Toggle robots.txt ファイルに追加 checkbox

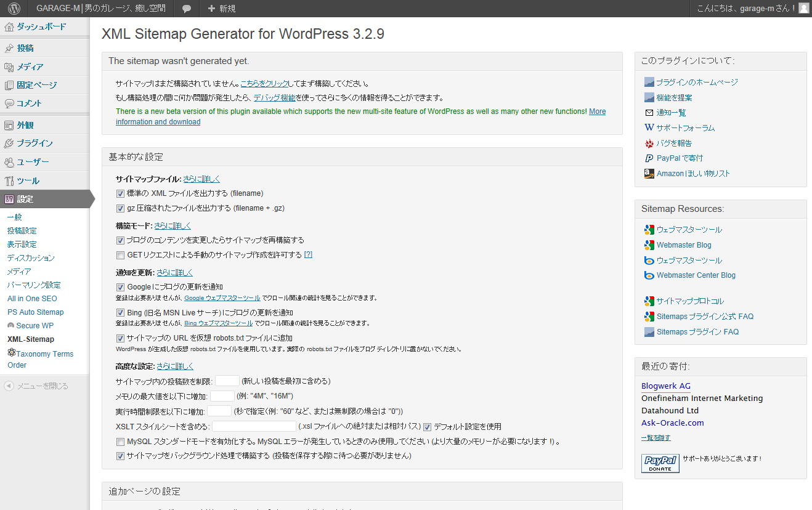click(120, 338)
